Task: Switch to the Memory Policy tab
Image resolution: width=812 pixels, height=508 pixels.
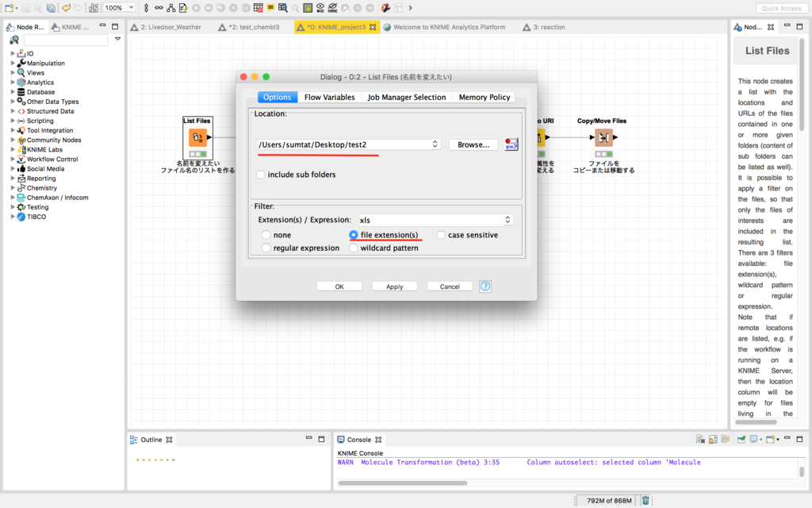Action: (x=485, y=97)
